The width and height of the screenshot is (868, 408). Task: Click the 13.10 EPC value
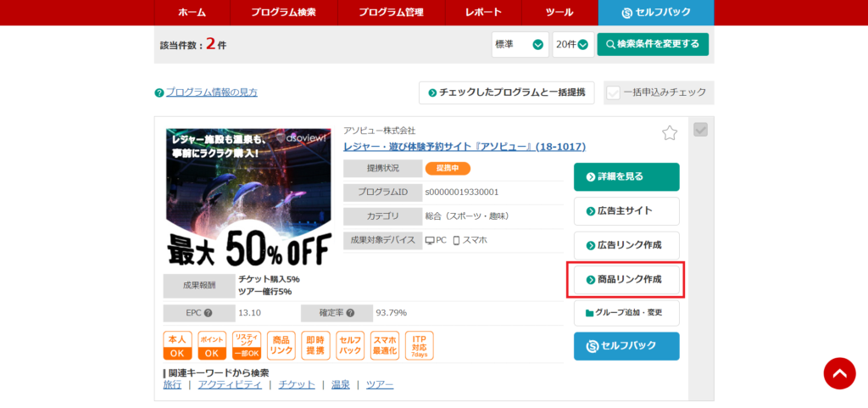tap(250, 313)
